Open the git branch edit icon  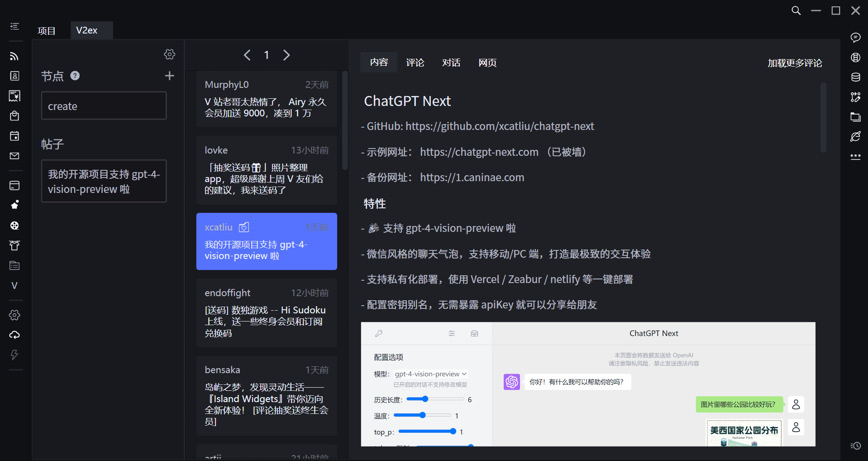coord(855,97)
